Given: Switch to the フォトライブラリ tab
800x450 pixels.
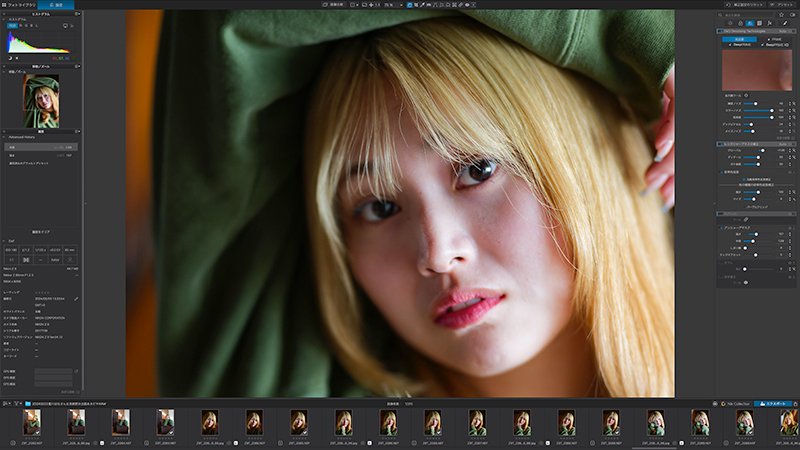Looking at the screenshot, I should click(19, 5).
